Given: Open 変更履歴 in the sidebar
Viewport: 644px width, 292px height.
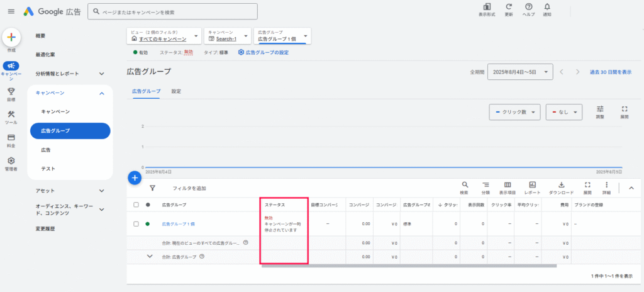Looking at the screenshot, I should [x=45, y=229].
